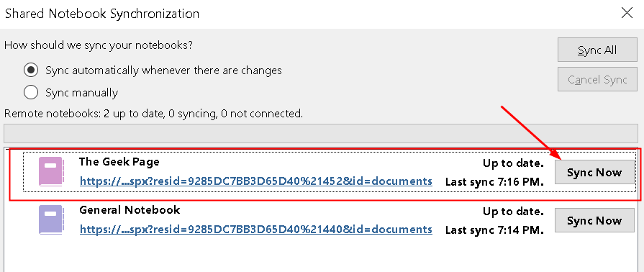Screen dimensions: 644x272
Task: Open The Geek Page notebook URL link
Action: tap(256, 181)
